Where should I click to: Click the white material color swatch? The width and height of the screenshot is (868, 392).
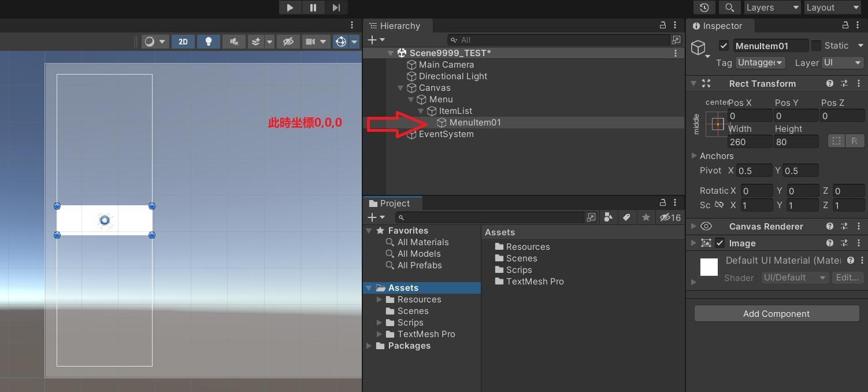click(x=709, y=267)
